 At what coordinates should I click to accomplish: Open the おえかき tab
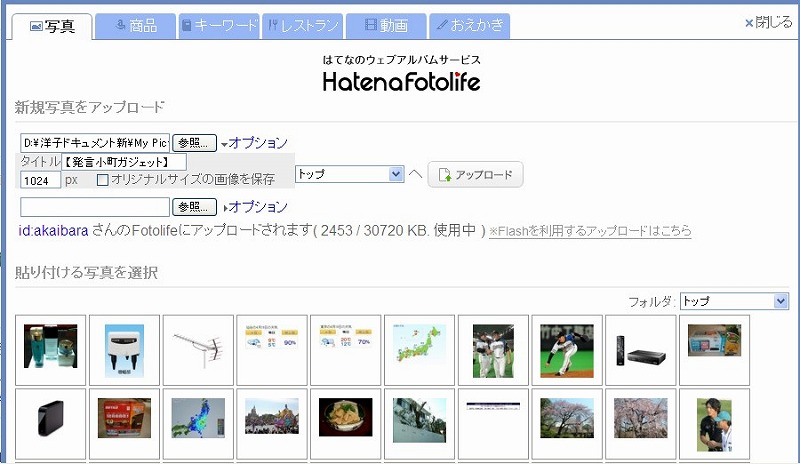pos(470,26)
